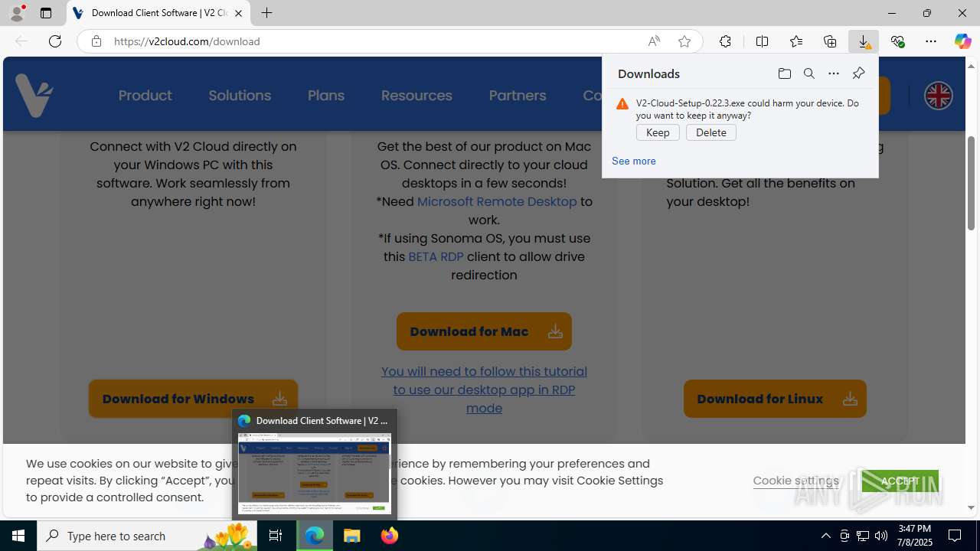Open the tab actions menu icon

click(46, 13)
